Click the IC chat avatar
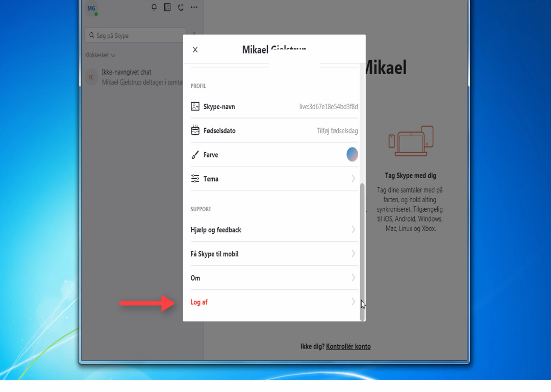 coord(91,77)
